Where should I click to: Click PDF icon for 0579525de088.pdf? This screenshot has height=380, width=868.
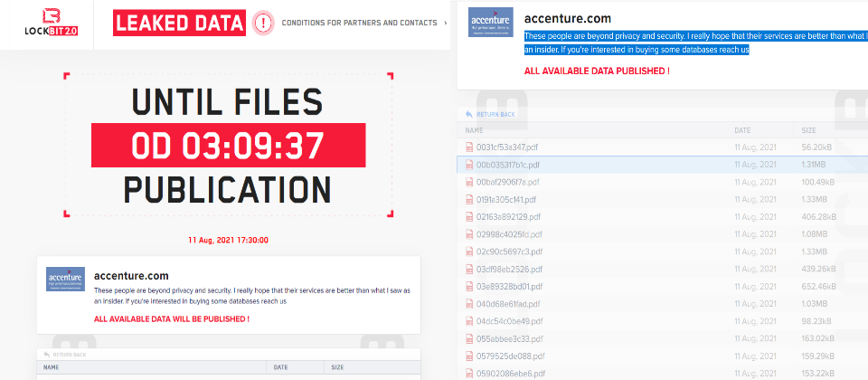(x=469, y=356)
